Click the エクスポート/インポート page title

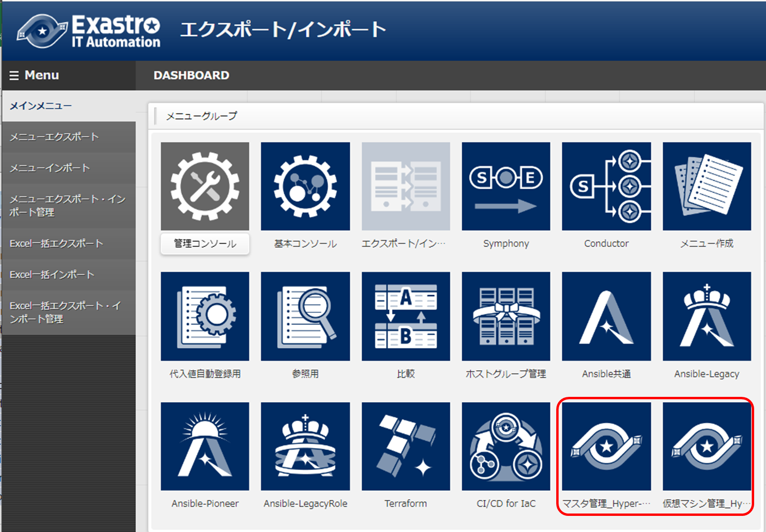[x=283, y=29]
